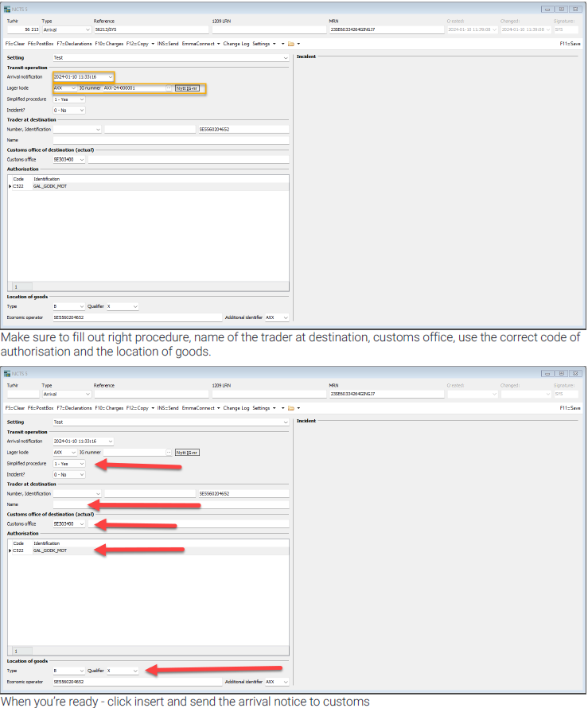Click F5=Clear in the bottom window toolbar

(14, 408)
